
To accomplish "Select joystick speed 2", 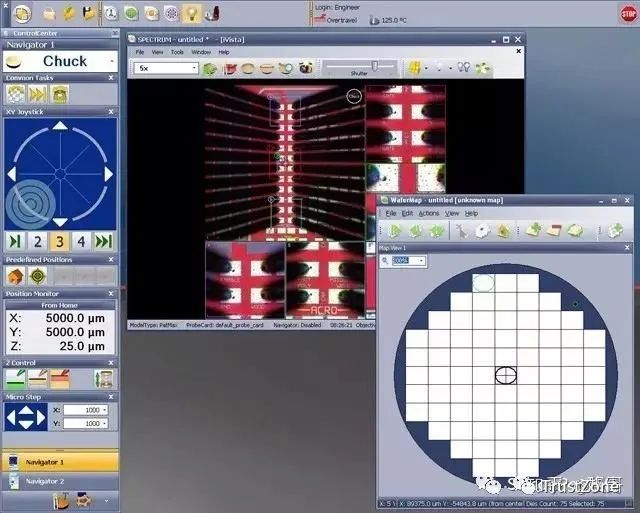I will (38, 242).
